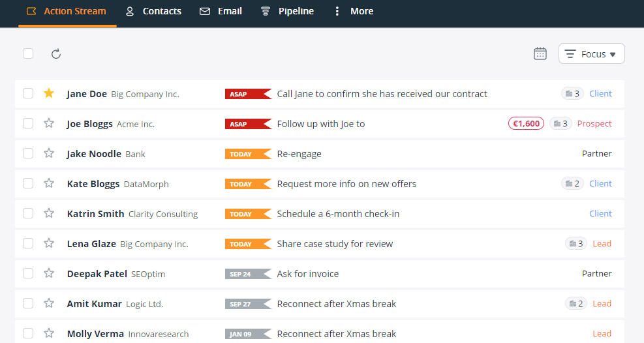The width and height of the screenshot is (644, 343).
Task: Click the 'Re-engage' action text
Action: pos(299,154)
